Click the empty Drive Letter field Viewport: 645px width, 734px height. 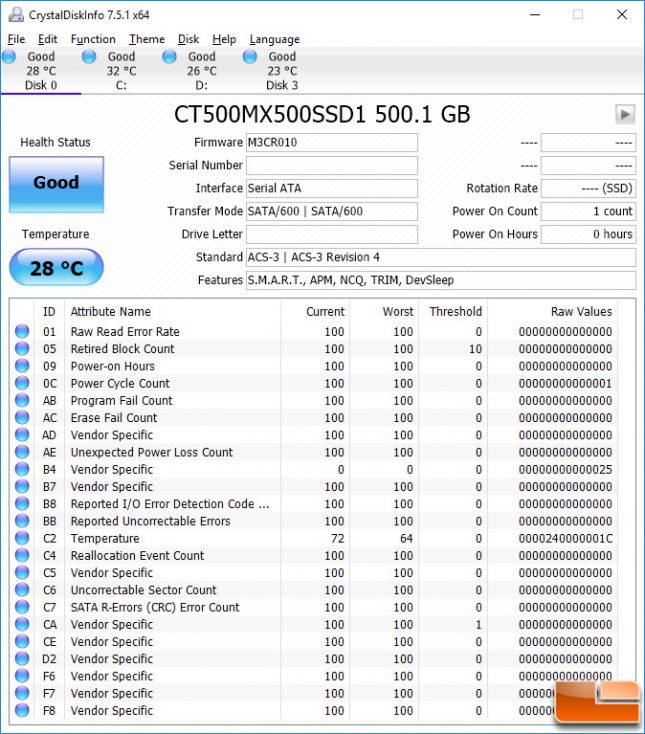click(332, 234)
